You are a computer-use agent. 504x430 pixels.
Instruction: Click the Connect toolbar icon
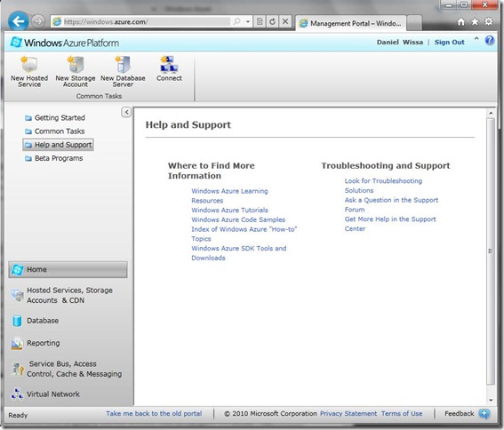[x=169, y=68]
